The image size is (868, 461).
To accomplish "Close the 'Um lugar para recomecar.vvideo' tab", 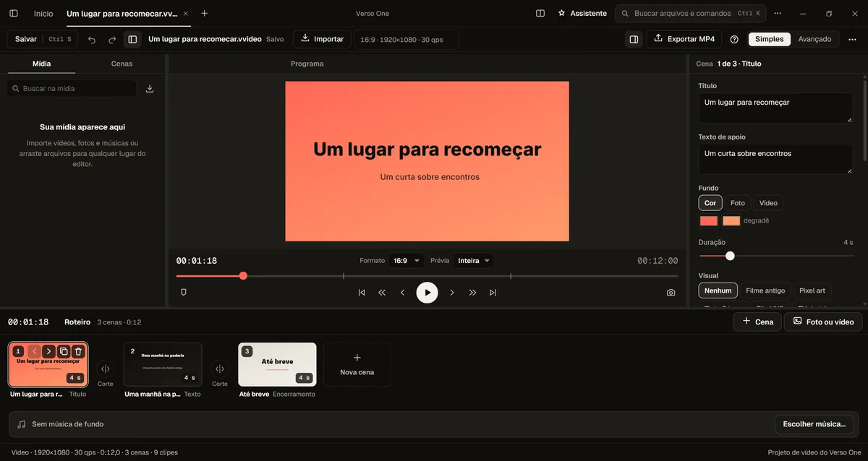I will [x=185, y=13].
